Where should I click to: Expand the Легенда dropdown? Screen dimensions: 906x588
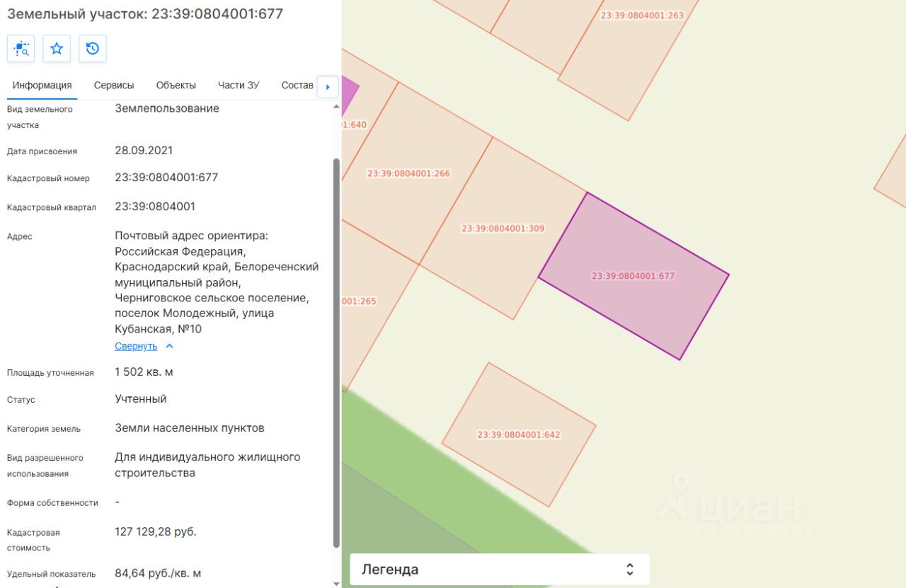[499, 570]
